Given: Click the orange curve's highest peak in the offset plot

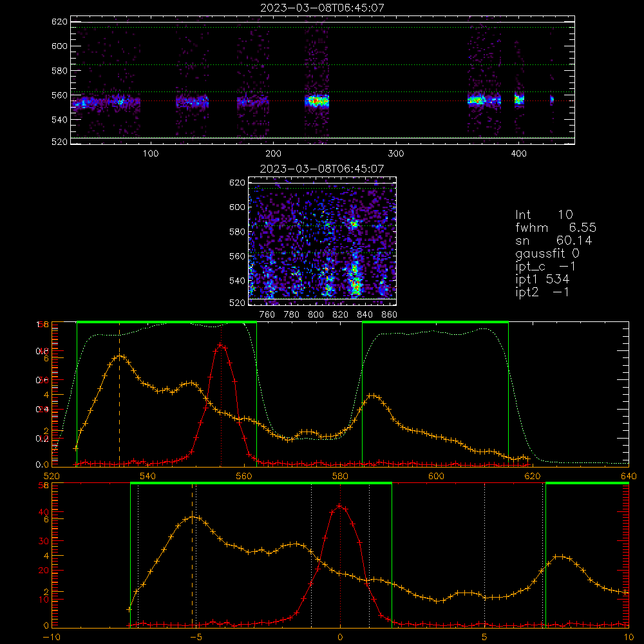Looking at the screenshot, I should (193, 517).
